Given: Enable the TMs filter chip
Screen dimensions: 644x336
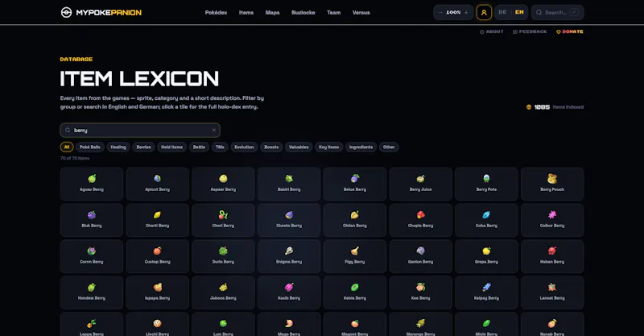Looking at the screenshot, I should (x=220, y=147).
